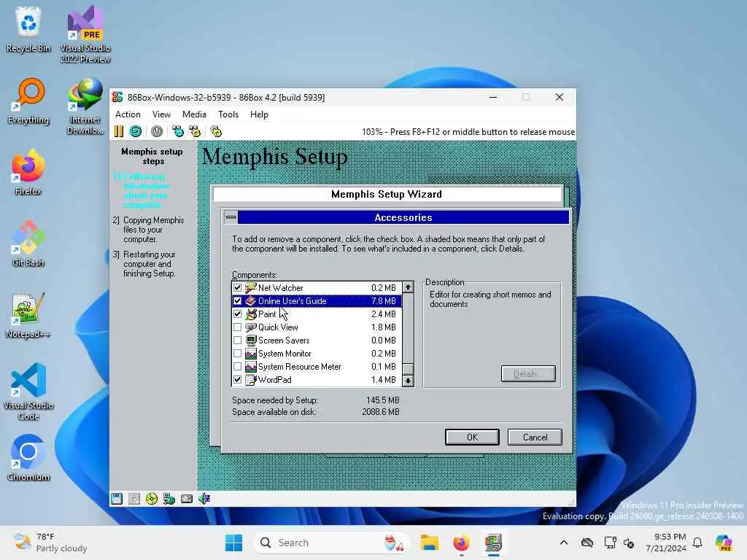Open Visual Studio Code desktop shortcut
The width and height of the screenshot is (747, 560).
pos(28,392)
